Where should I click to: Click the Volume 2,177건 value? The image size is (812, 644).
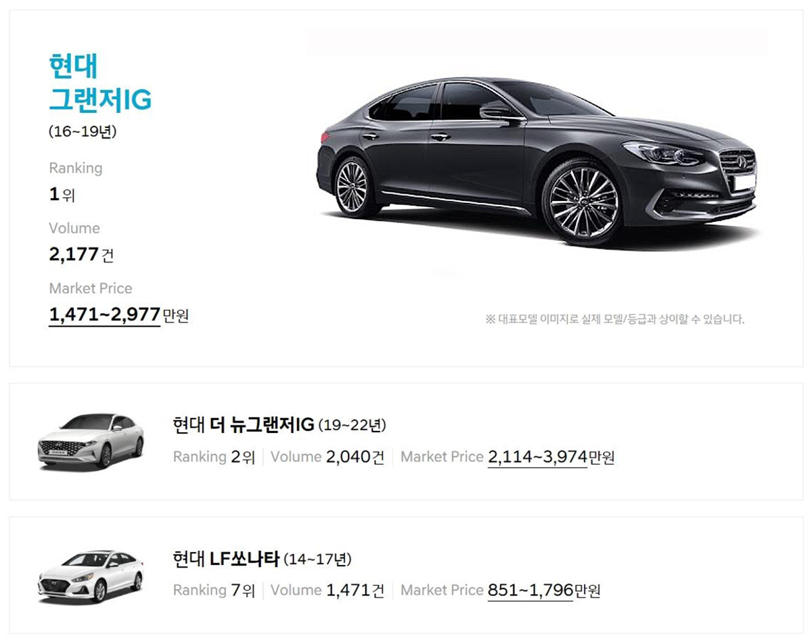(x=81, y=255)
